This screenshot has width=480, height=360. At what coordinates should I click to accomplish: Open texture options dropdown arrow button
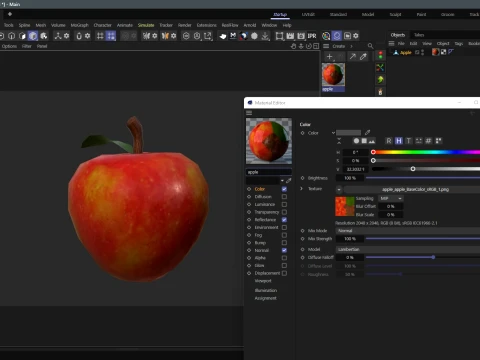339,189
